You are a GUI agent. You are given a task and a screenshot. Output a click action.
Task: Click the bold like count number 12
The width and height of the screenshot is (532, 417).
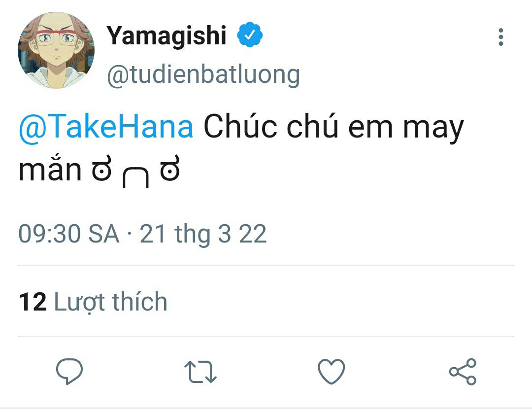33,302
